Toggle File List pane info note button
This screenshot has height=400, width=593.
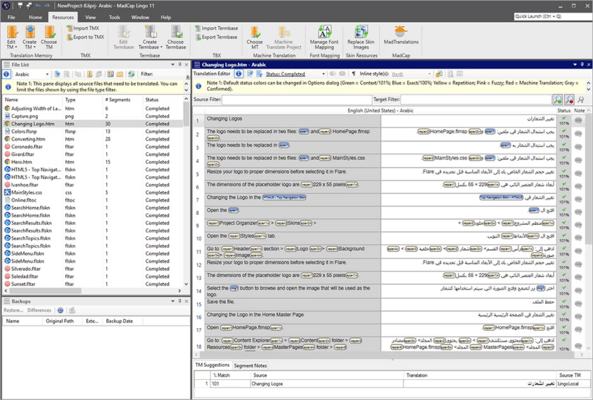[x=6, y=74]
